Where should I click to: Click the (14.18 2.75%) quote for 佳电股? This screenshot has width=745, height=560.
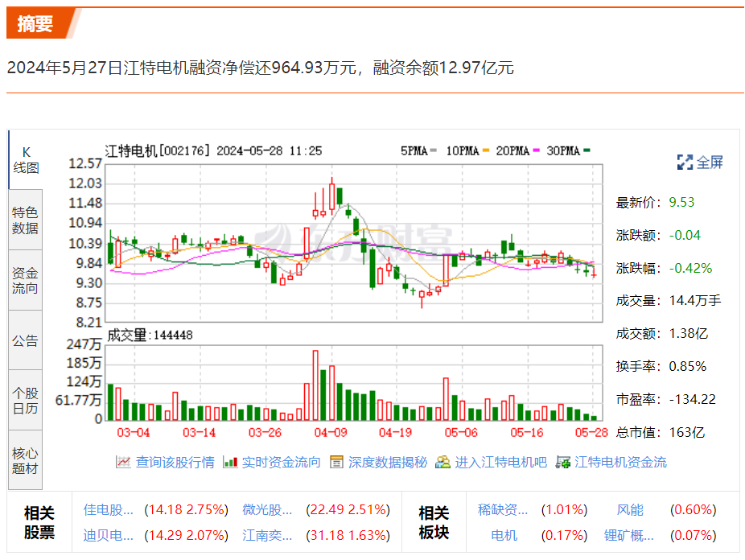pos(187,509)
